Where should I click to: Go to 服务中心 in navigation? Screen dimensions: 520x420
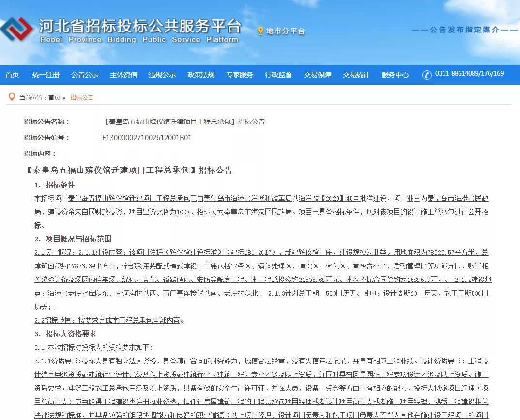pos(395,75)
